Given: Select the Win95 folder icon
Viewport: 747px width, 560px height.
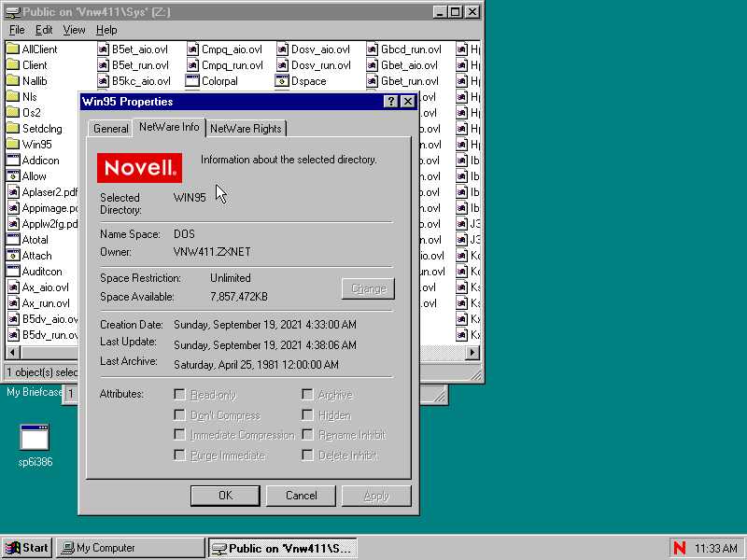Looking at the screenshot, I should pyautogui.click(x=13, y=145).
